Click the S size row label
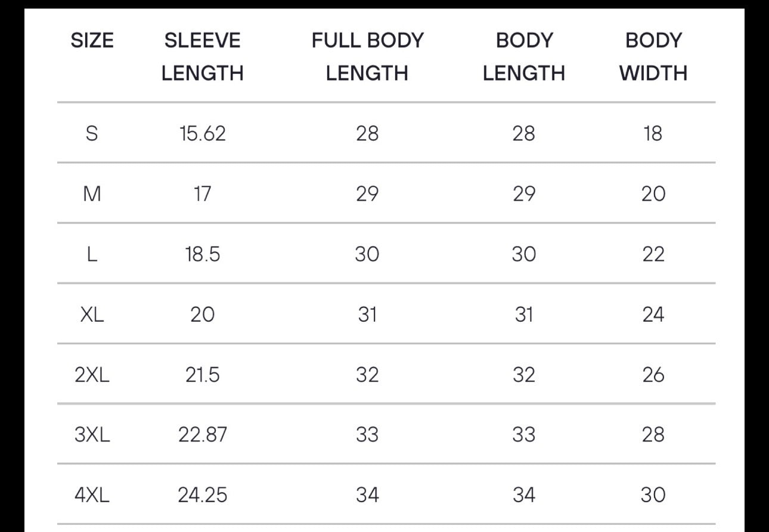This screenshot has height=532, width=769. pyautogui.click(x=92, y=133)
